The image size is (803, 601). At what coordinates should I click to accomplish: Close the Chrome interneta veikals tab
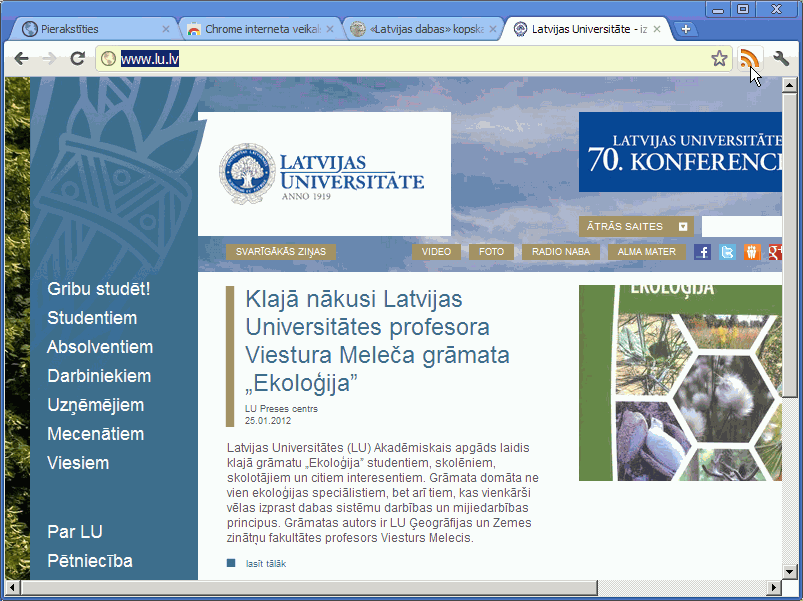(x=330, y=29)
